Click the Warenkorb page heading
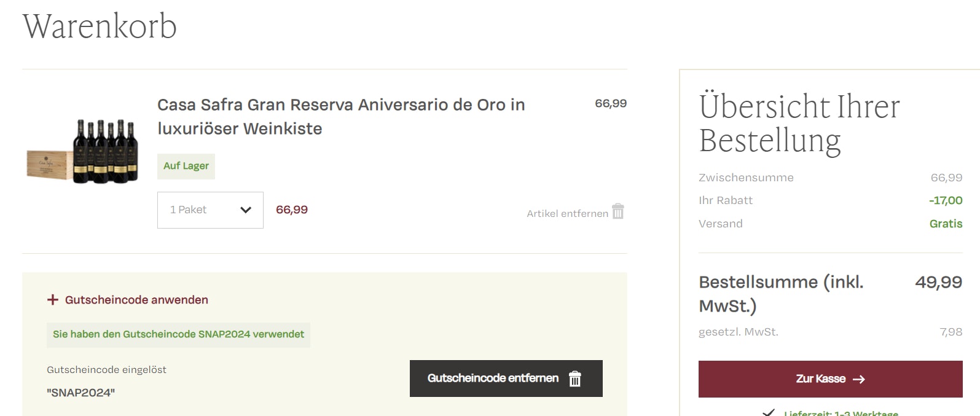The height and width of the screenshot is (416, 980). pos(100,26)
